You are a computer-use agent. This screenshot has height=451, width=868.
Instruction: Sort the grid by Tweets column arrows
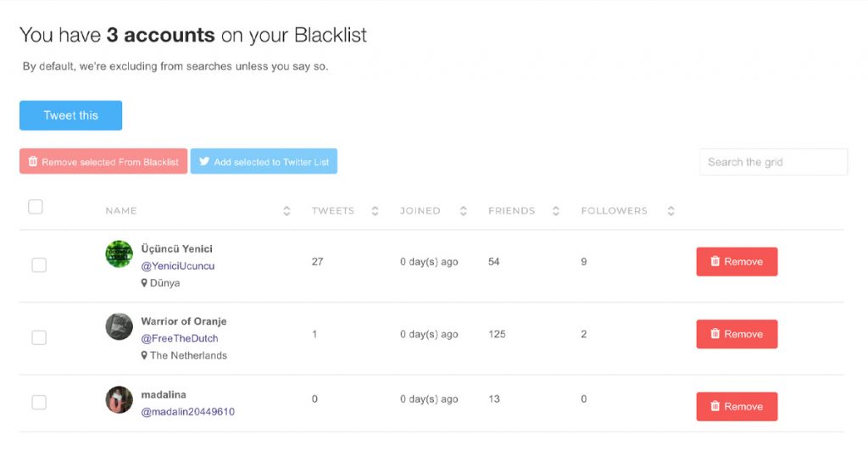[375, 211]
